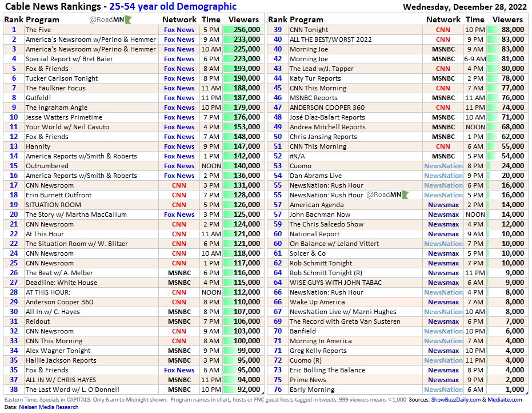Image resolution: width=532 pixels, height=413 pixels.
Task: Click 'National Report' program cell
Action: coord(355,234)
